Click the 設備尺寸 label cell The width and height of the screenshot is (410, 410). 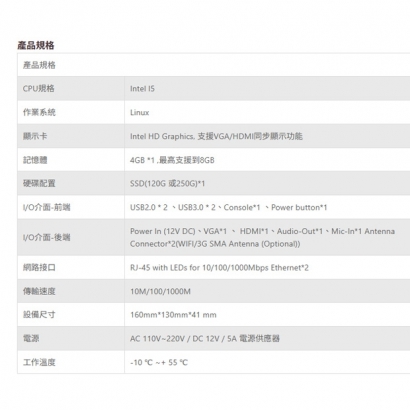coord(71,314)
